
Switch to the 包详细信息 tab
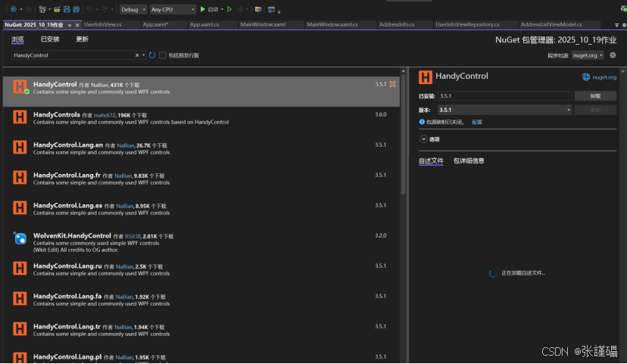click(469, 160)
